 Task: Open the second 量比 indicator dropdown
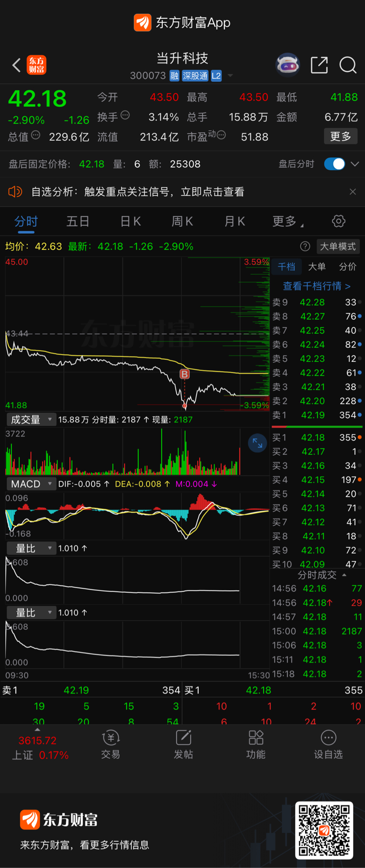tap(31, 613)
